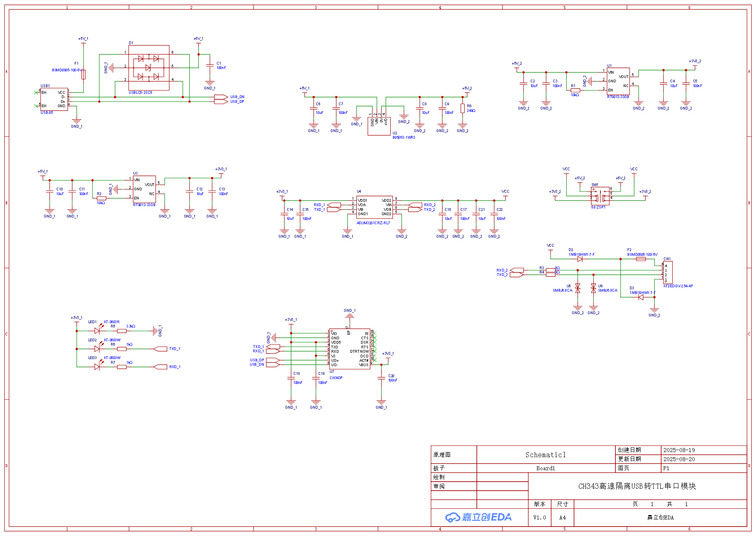Select the TXD_1 net port beside LED2
This screenshot has height=536, width=756.
160,349
